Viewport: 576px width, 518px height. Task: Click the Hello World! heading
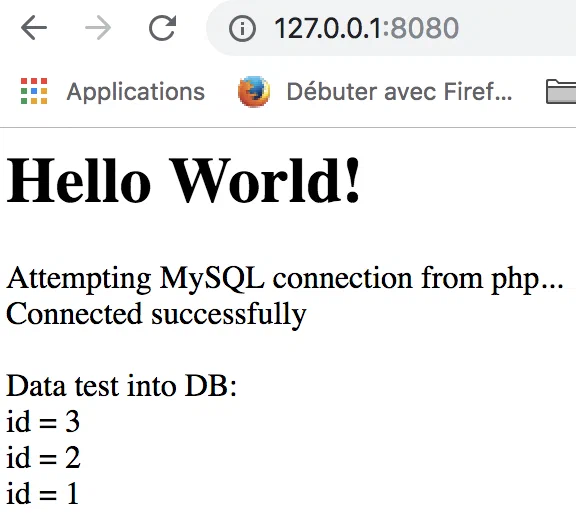(183, 180)
